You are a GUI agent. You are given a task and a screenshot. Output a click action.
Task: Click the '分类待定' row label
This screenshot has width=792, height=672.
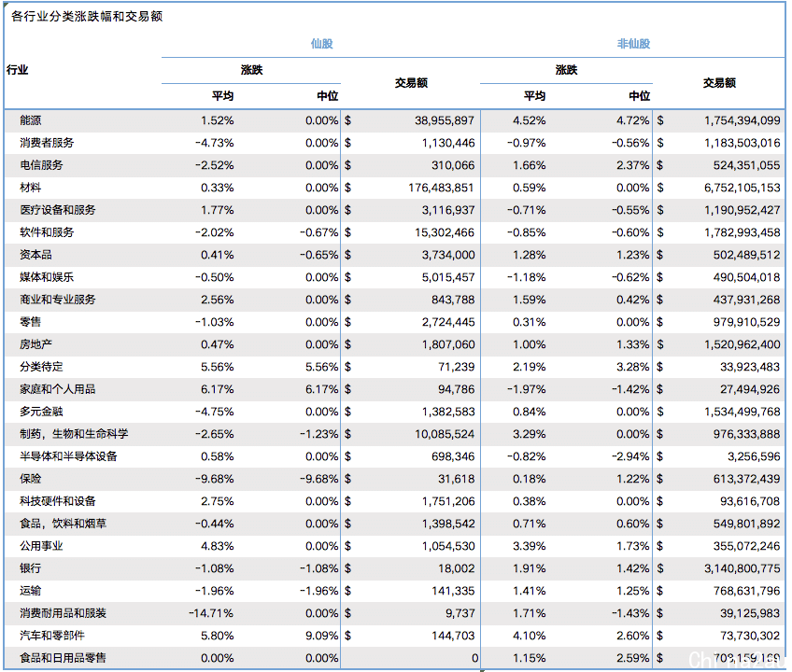pos(41,367)
